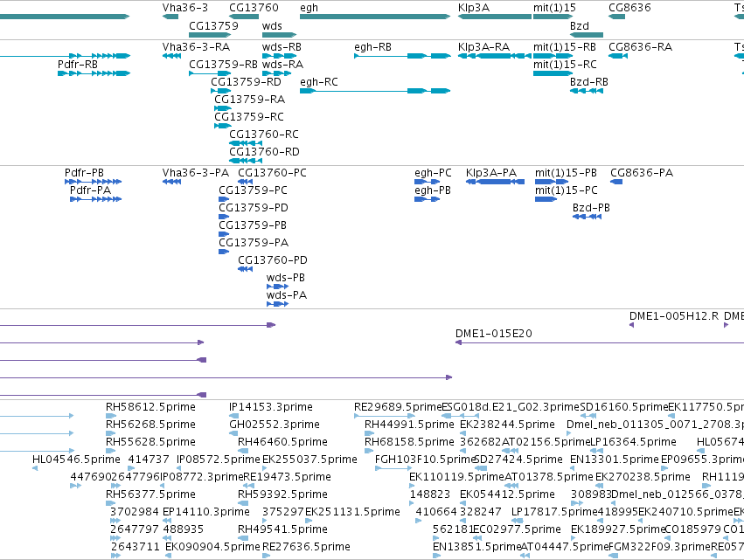This screenshot has width=744, height=560.
Task: Select the CG13759 gene label
Action: (x=213, y=25)
